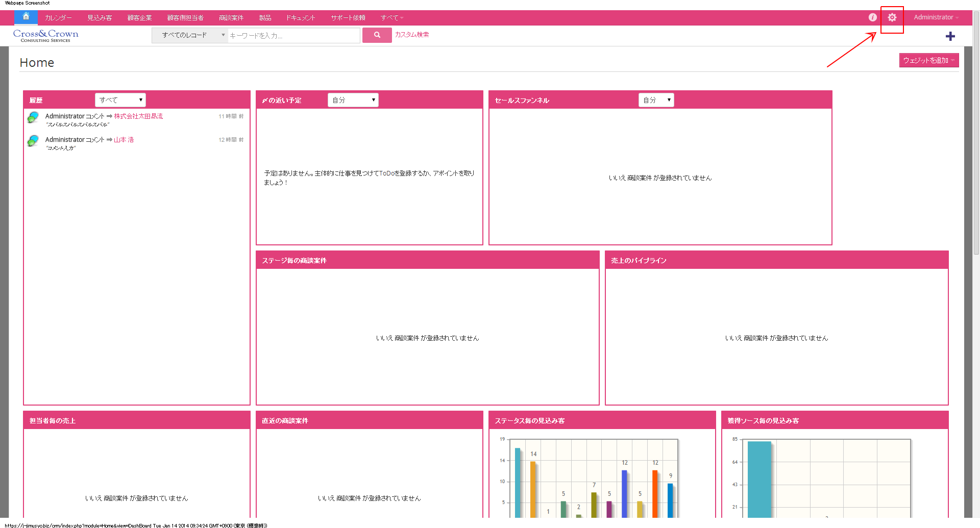Open the 〆の近い予定 dropdown showing 自分
Image resolution: width=980 pixels, height=528 pixels.
point(353,100)
